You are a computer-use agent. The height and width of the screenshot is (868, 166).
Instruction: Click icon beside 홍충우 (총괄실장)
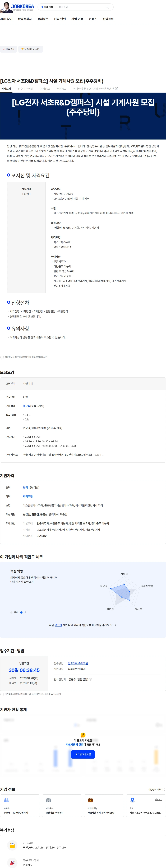(x=91, y=679)
